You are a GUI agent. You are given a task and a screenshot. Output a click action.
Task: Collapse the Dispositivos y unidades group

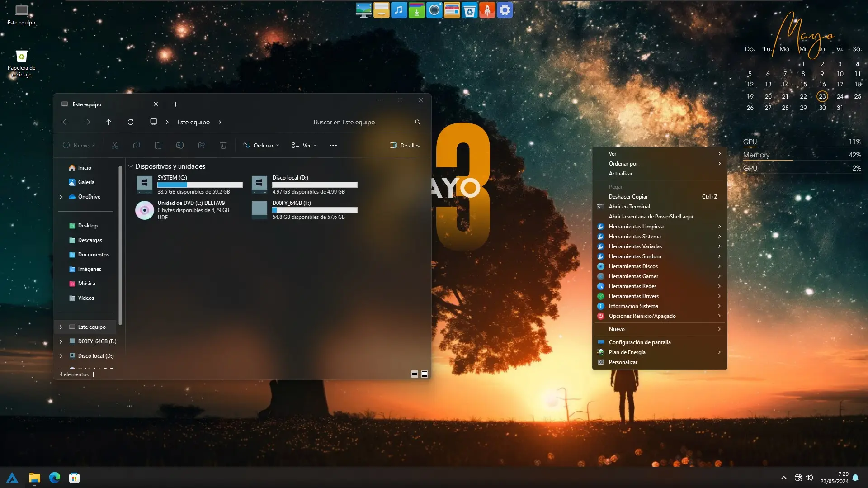tap(131, 166)
